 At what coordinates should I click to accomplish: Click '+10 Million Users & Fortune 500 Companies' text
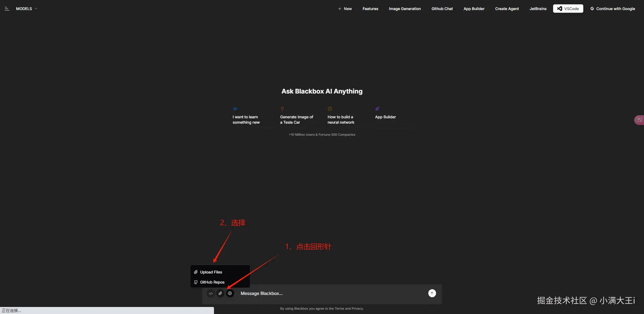click(x=322, y=135)
